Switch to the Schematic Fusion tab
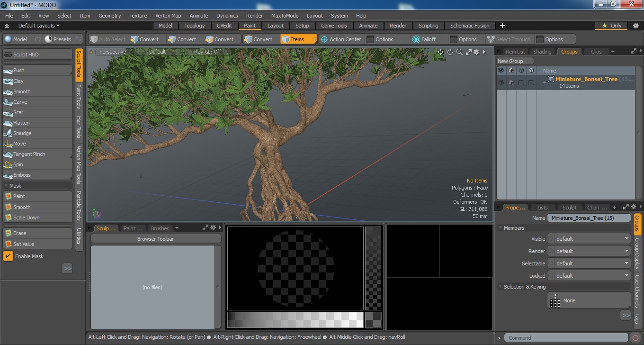644x345 pixels. [470, 26]
